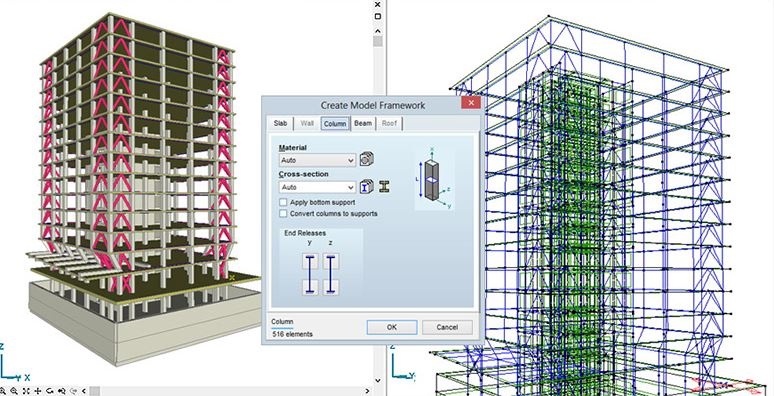Click the previous view icon
The width and height of the screenshot is (774, 396).
62,391
